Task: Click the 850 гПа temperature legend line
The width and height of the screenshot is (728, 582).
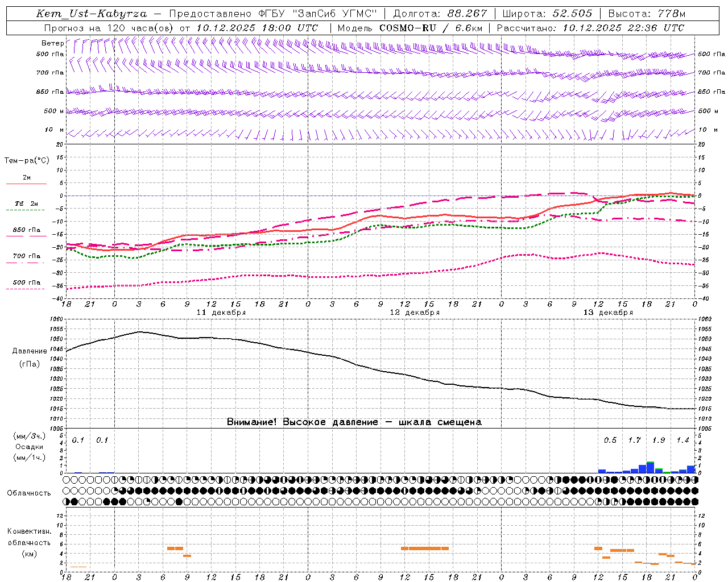Action: (x=26, y=236)
